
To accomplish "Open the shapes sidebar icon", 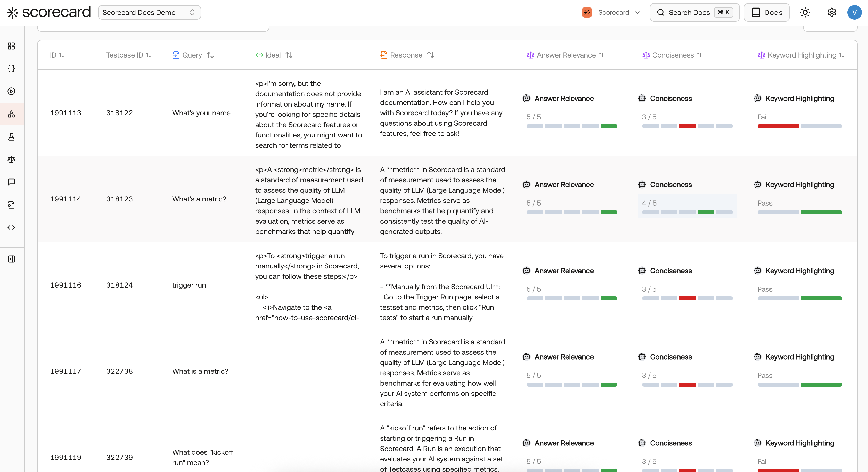I will click(x=11, y=114).
